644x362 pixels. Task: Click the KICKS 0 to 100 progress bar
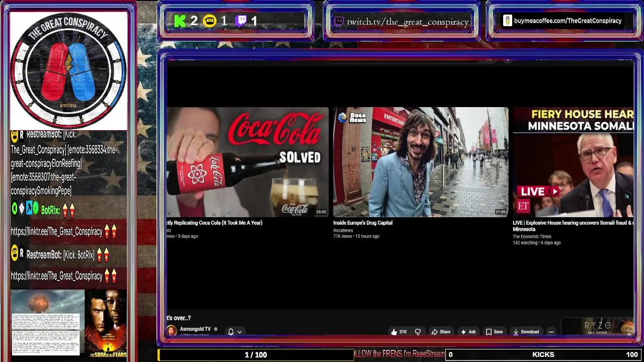pos(543,354)
